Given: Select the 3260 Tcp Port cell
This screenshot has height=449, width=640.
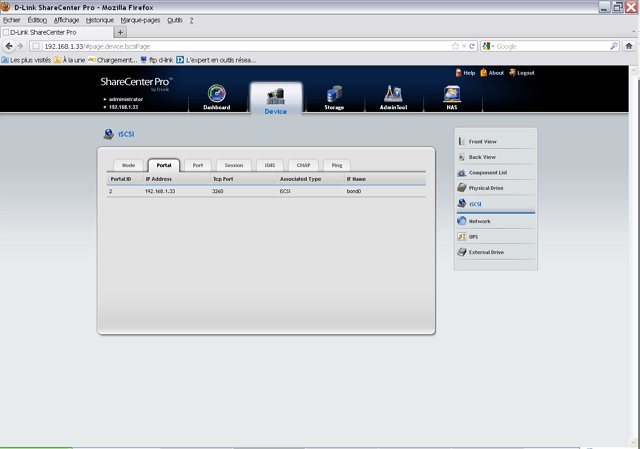Looking at the screenshot, I should click(218, 191).
